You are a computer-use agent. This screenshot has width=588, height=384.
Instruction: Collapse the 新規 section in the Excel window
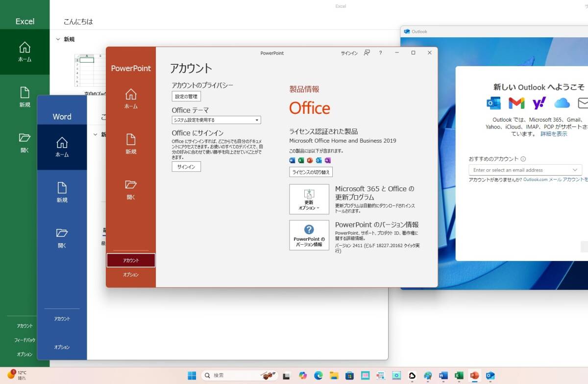[x=58, y=39]
